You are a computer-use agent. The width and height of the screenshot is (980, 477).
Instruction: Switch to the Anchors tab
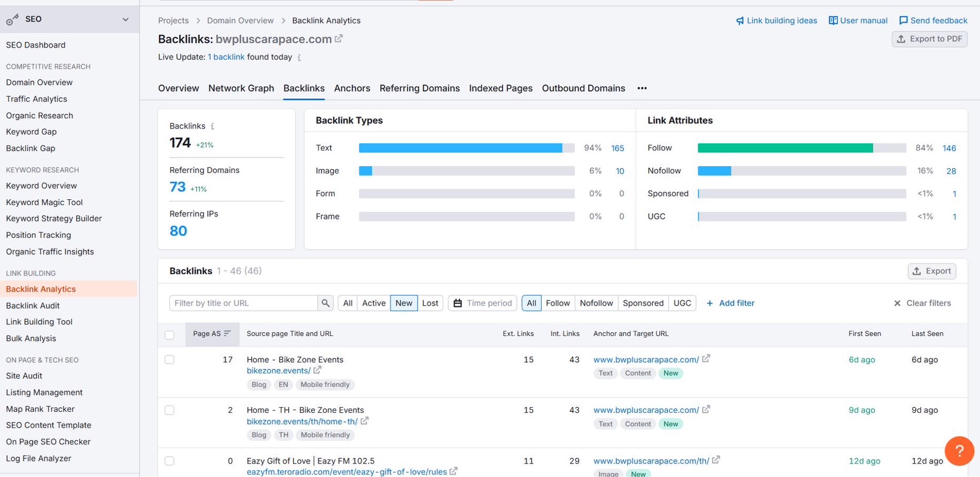(x=352, y=89)
